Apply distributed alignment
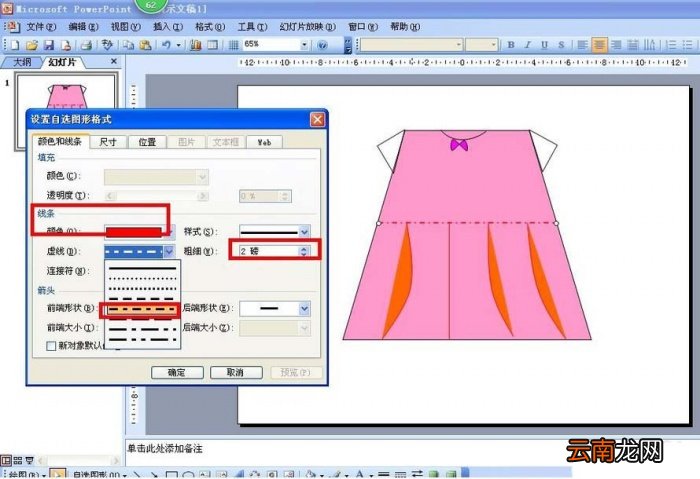The height and width of the screenshot is (479, 700). 633,45
